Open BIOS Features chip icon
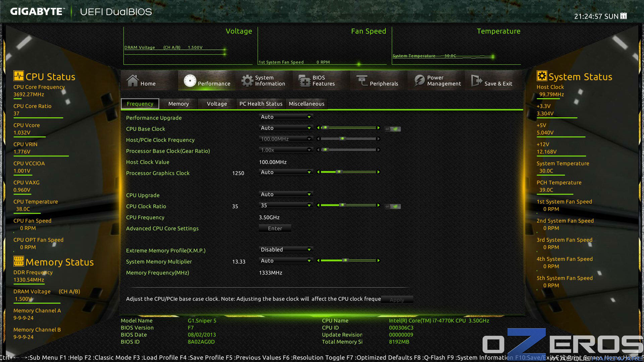 click(305, 80)
